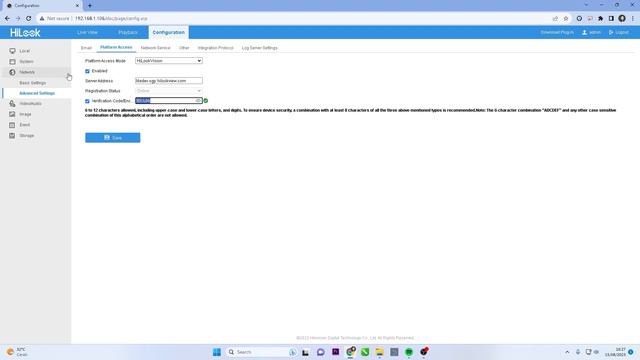Click the Logout link
The width and height of the screenshot is (640, 360).
[x=619, y=32]
